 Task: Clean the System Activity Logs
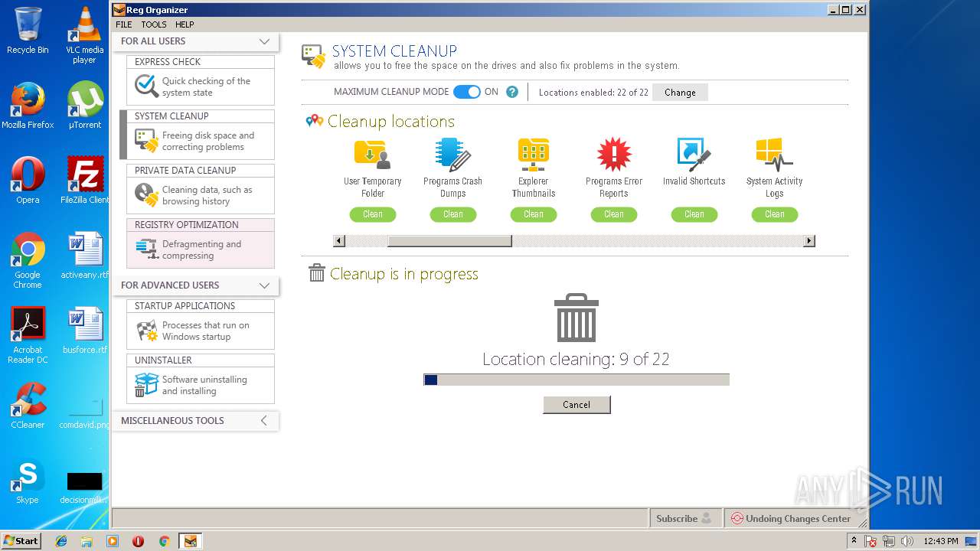(775, 214)
